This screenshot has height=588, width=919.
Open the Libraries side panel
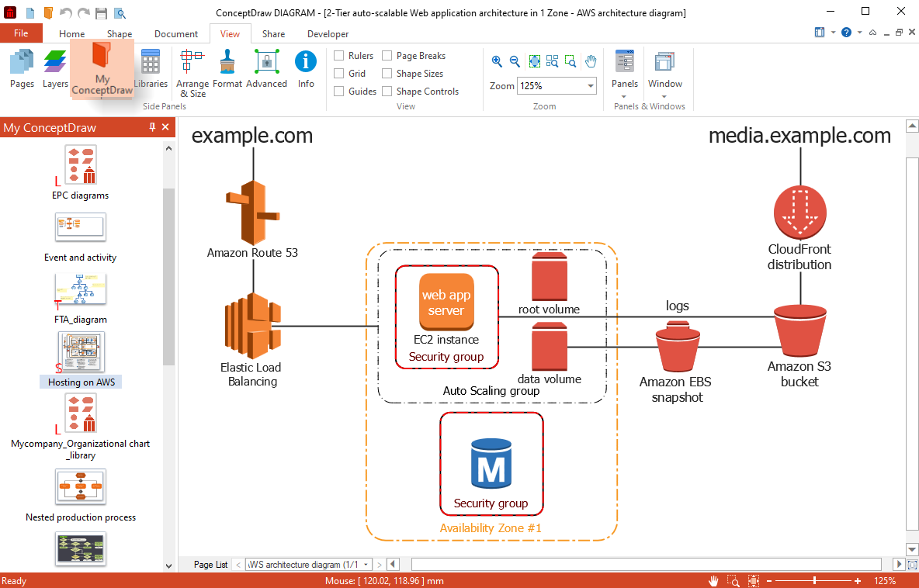(x=151, y=69)
